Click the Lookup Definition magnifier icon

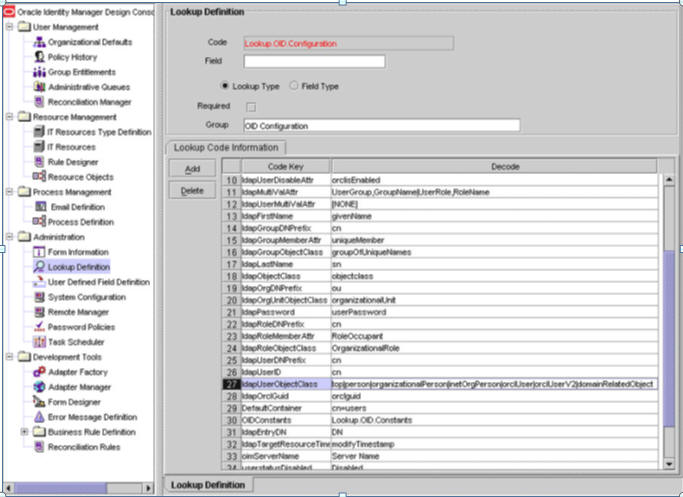point(39,267)
